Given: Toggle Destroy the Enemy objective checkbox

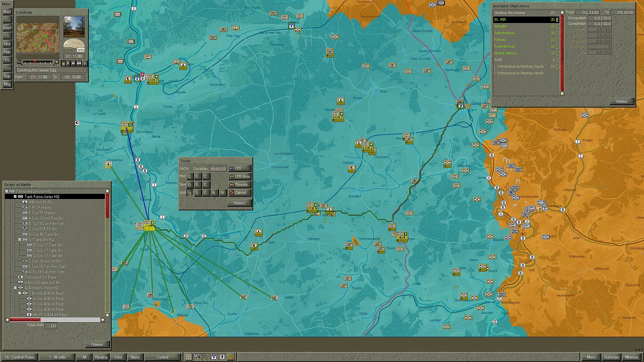Looking at the screenshot, I should [x=557, y=13].
